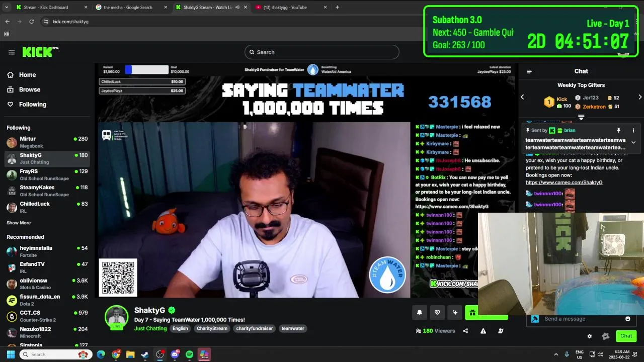The height and width of the screenshot is (362, 644).
Task: Select the teamwater tag
Action: click(293, 328)
